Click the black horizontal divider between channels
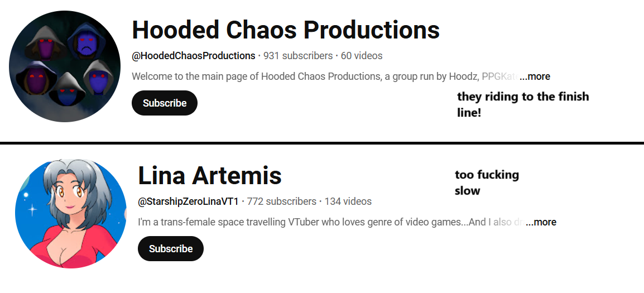 coord(322,143)
